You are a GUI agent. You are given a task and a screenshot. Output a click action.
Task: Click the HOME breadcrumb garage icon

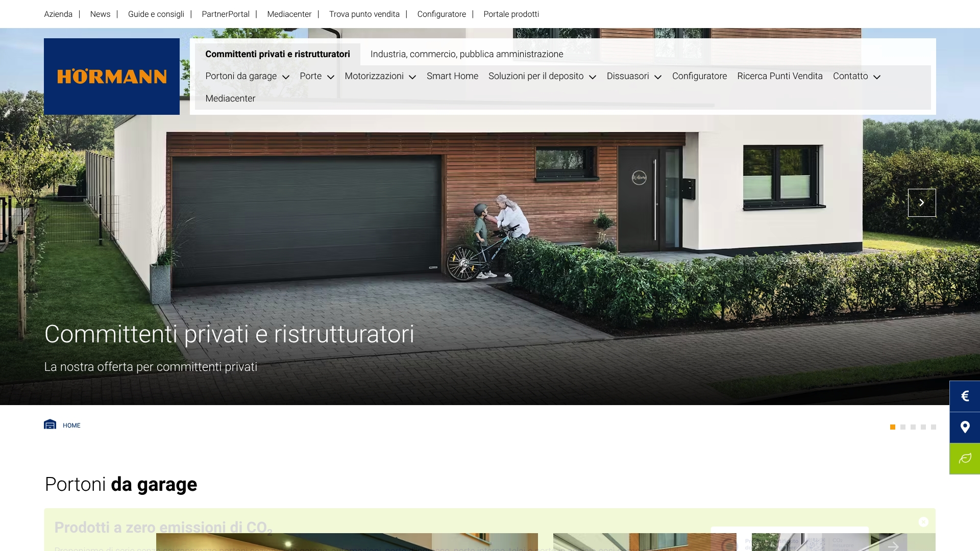pos(50,424)
